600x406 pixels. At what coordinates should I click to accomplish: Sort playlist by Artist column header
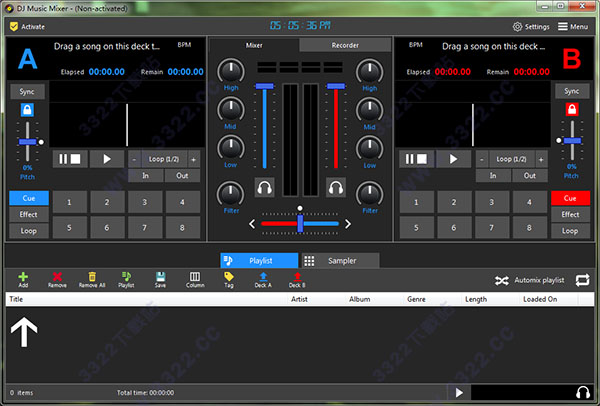pyautogui.click(x=317, y=299)
